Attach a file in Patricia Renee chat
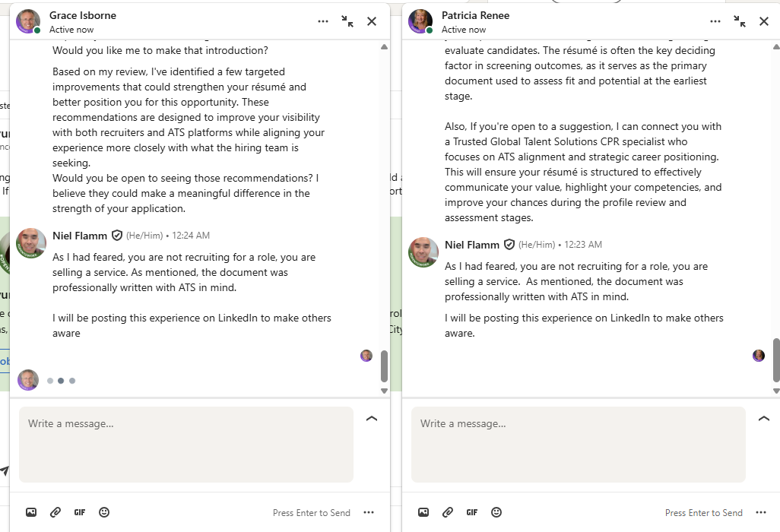This screenshot has height=532, width=780. coord(448,512)
